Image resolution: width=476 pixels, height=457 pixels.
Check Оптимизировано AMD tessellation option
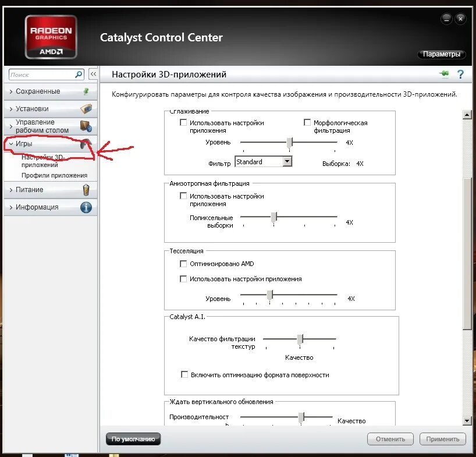tap(183, 264)
